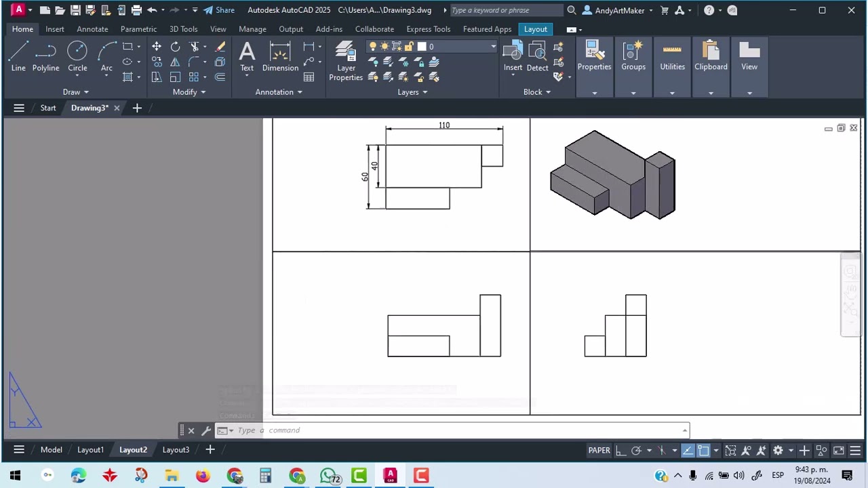Open the Annotate ribbon tab
This screenshot has width=868, height=488.
(92, 29)
